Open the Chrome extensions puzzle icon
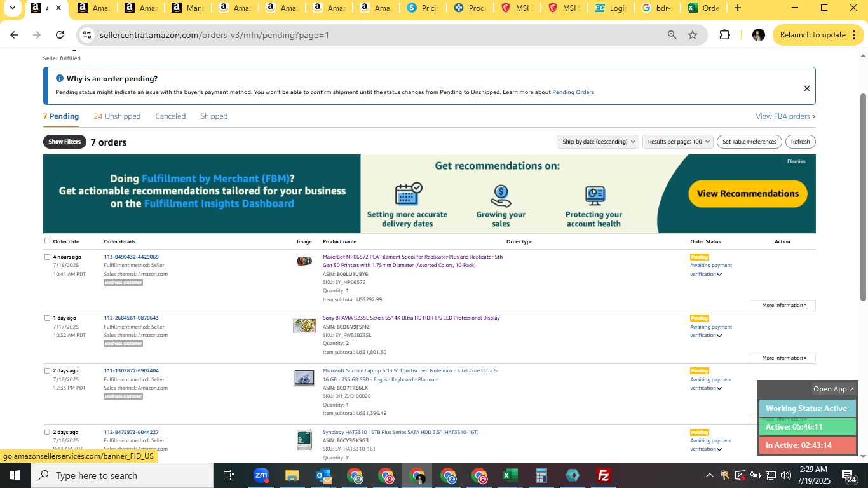This screenshot has width=868, height=488. 724,35
